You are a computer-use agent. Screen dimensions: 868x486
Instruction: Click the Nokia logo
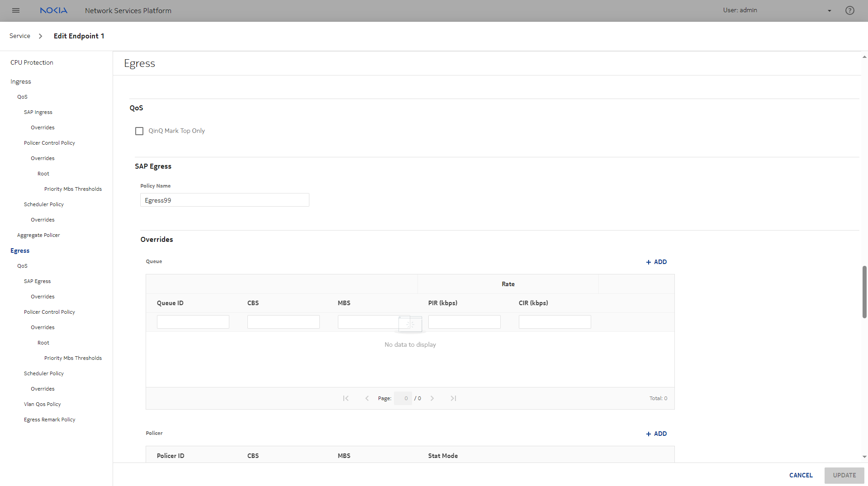pyautogui.click(x=53, y=10)
